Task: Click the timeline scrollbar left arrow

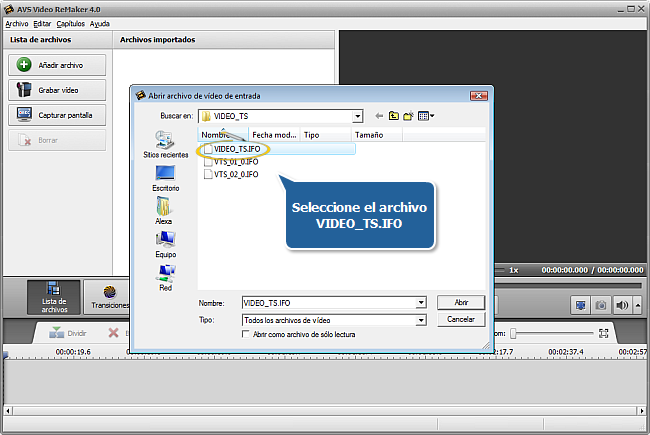Action: [8, 411]
